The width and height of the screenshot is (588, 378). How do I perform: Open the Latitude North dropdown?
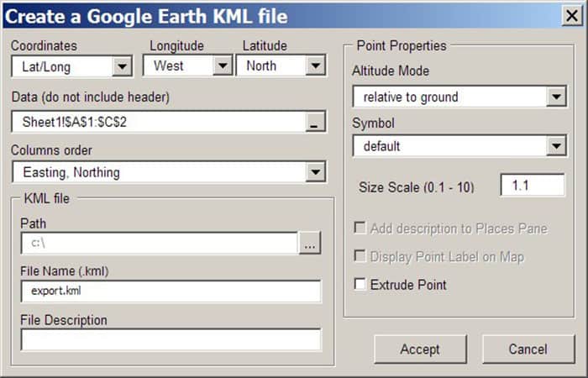coord(315,66)
